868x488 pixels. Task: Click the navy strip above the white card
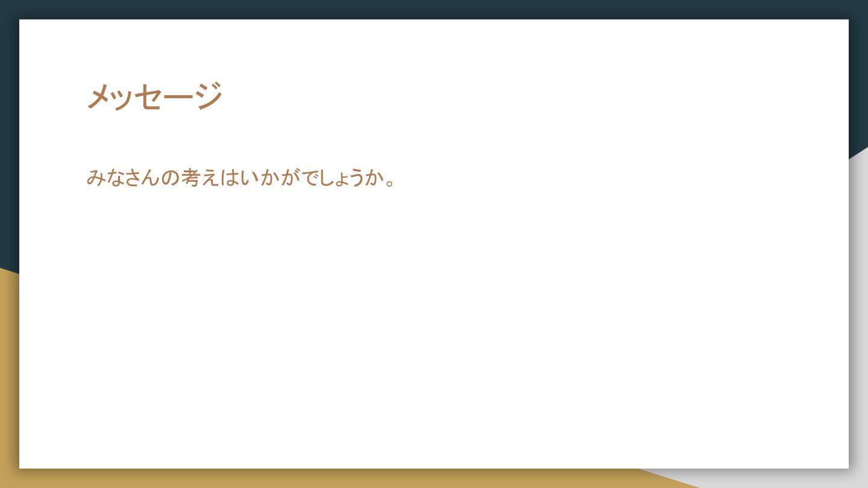click(434, 9)
